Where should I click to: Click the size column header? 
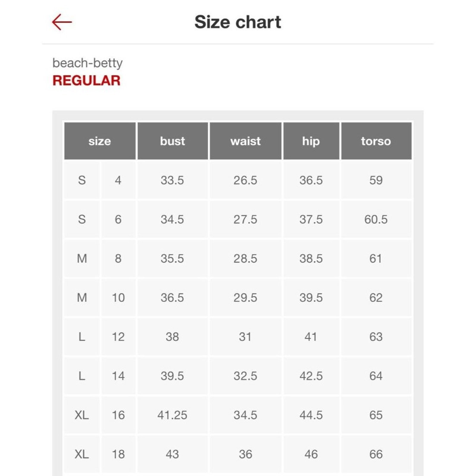(x=100, y=141)
